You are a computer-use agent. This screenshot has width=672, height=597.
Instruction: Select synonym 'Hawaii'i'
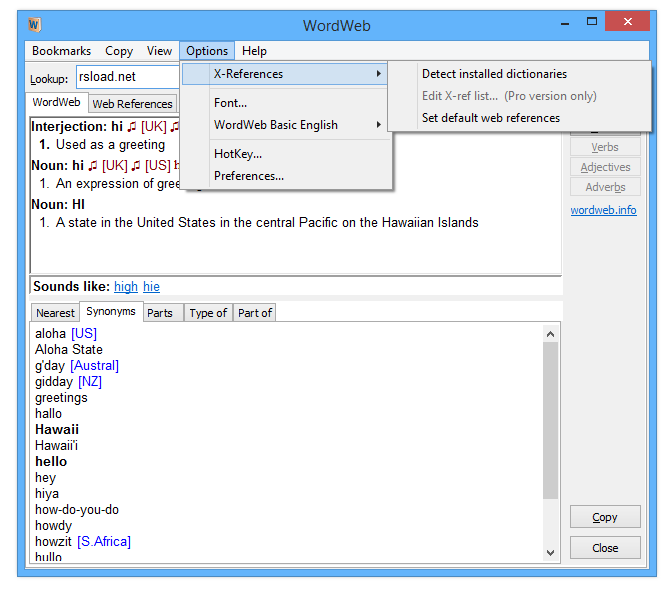click(56, 446)
